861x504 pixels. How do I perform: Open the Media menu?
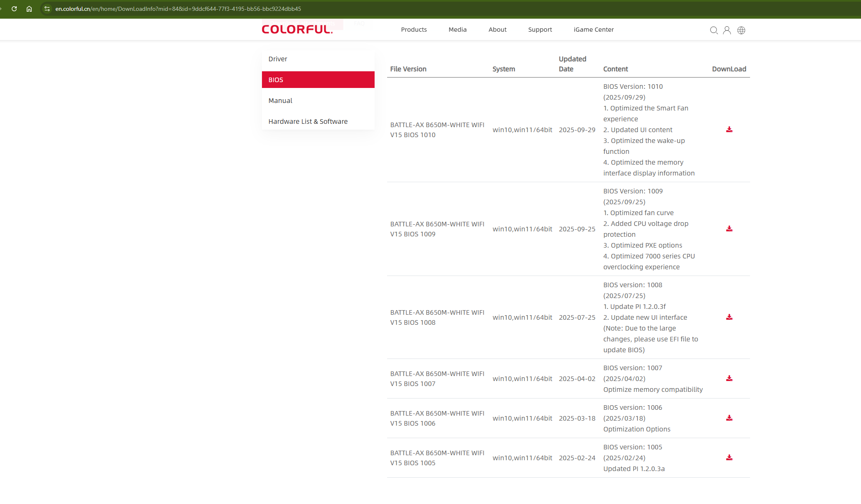click(458, 30)
